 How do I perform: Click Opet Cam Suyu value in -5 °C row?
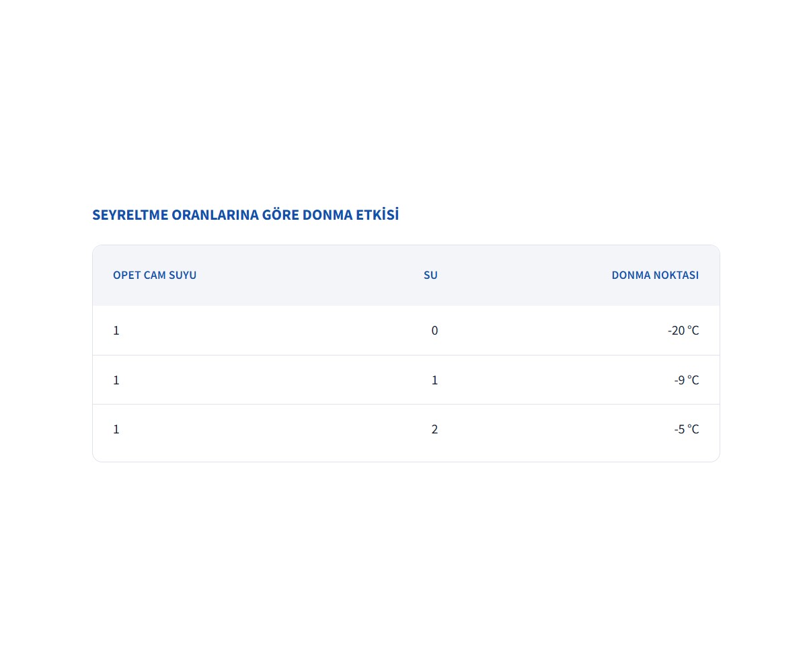(116, 429)
